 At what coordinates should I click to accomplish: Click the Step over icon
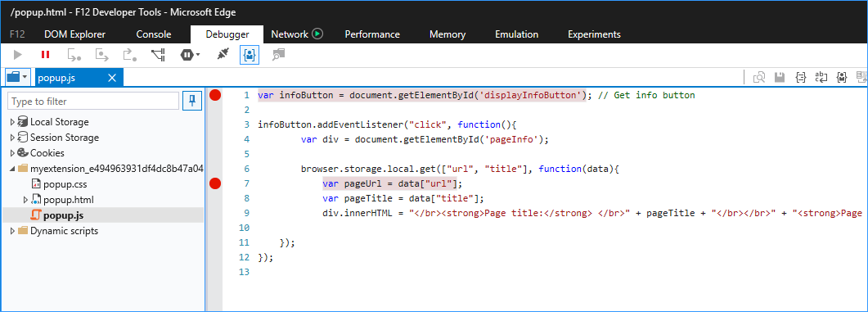tap(102, 54)
